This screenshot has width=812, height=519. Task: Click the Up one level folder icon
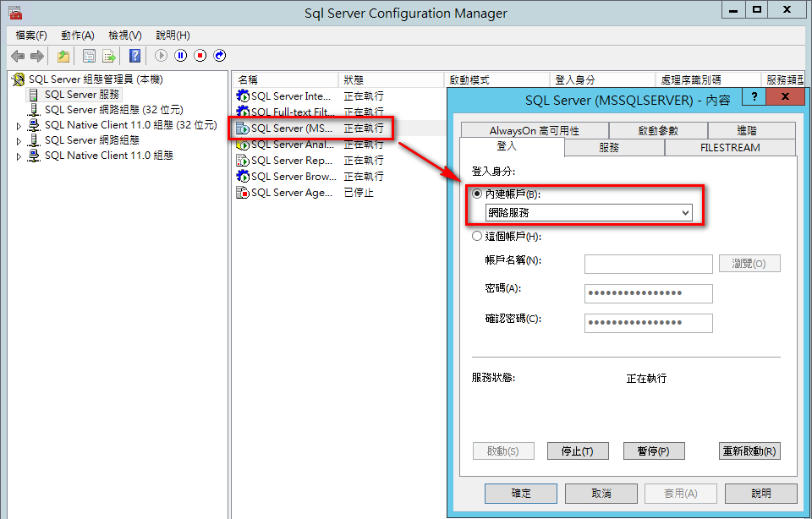pos(63,56)
